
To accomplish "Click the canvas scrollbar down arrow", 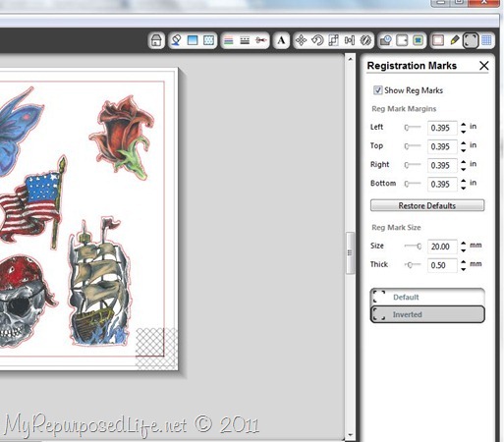I will [x=350, y=435].
